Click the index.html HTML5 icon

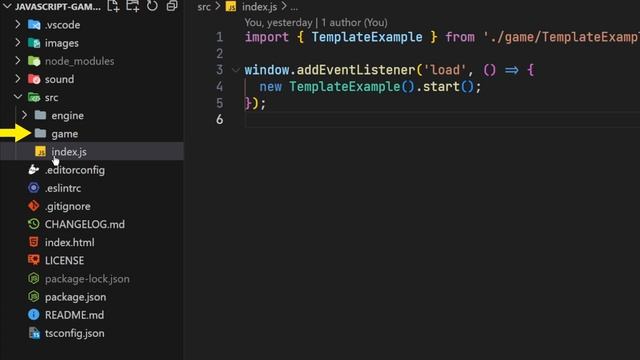tap(34, 242)
